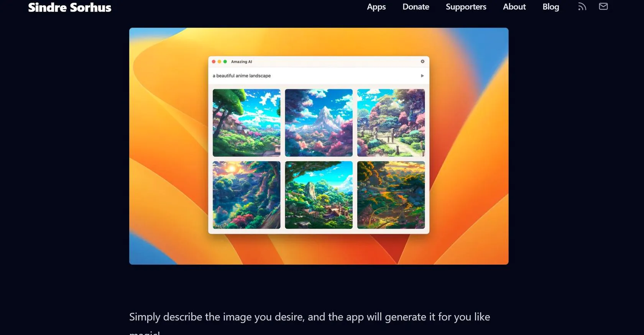The width and height of the screenshot is (644, 335).
Task: Open the gear settings in Amazing AI window
Action: tap(422, 62)
